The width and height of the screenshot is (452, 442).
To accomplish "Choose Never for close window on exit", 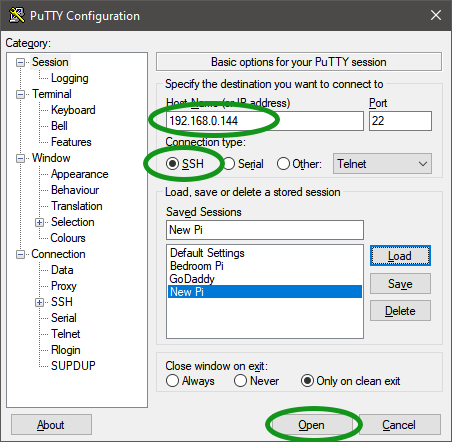I will (240, 381).
